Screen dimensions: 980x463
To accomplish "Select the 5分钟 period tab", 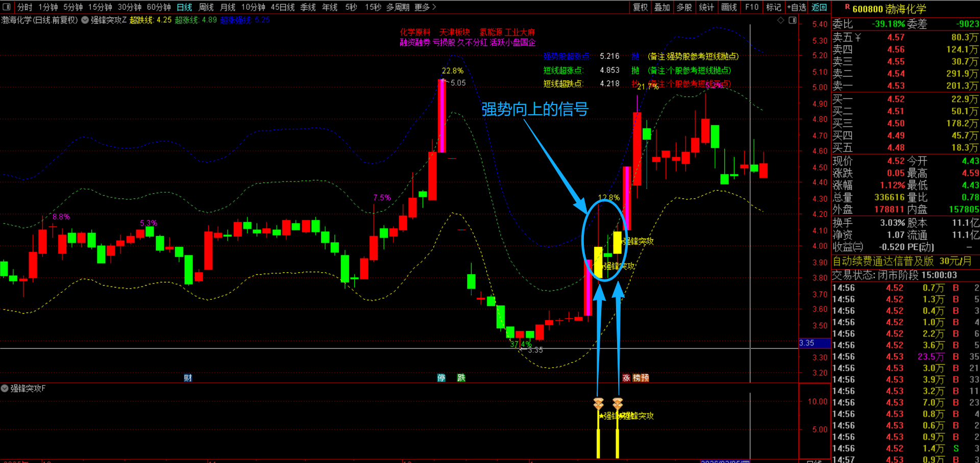I will [x=73, y=7].
